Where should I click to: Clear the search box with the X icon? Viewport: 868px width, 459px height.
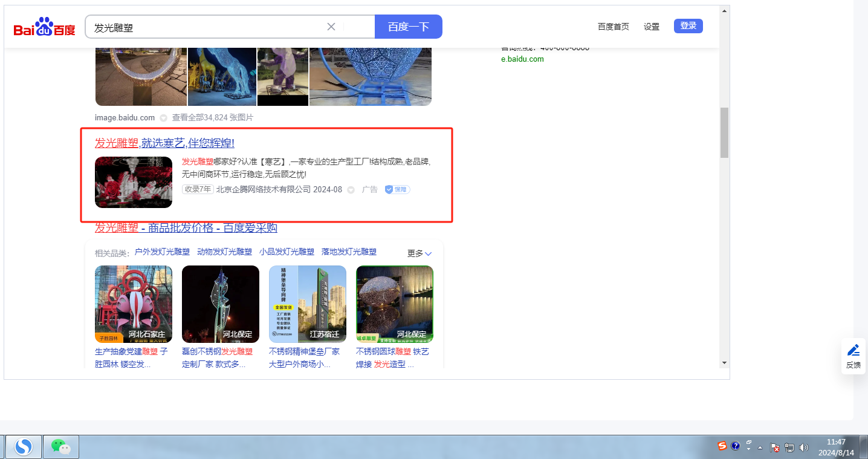(331, 27)
